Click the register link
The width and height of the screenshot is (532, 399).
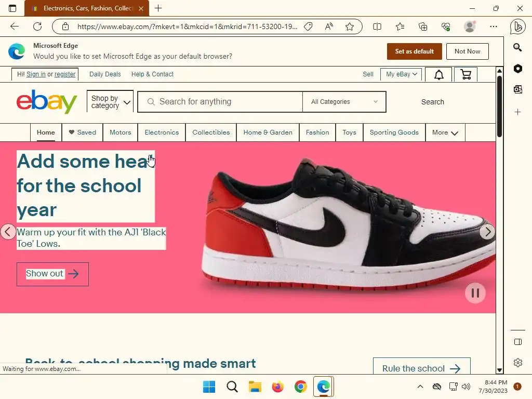click(65, 74)
